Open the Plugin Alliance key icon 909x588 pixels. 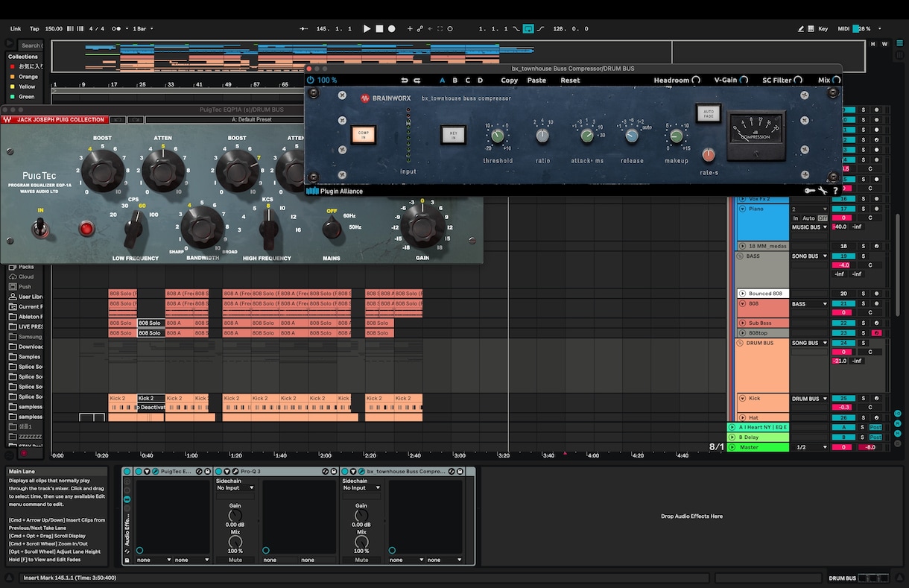click(x=810, y=191)
